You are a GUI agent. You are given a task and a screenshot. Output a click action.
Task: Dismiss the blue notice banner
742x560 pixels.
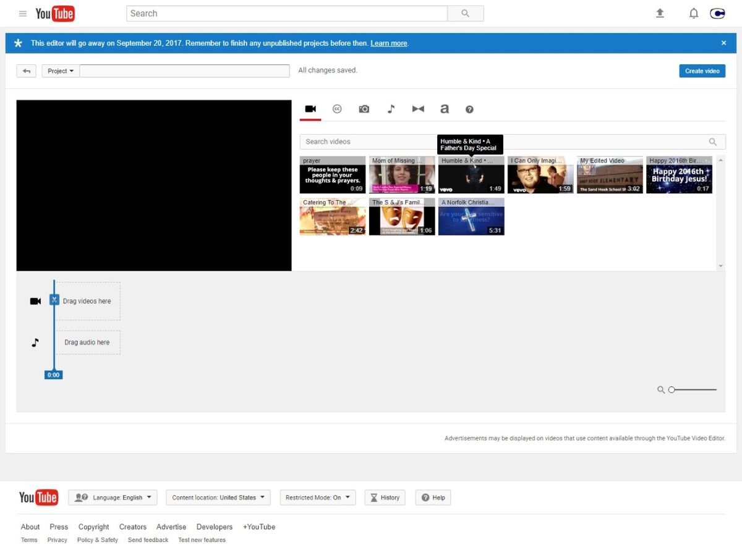click(723, 43)
